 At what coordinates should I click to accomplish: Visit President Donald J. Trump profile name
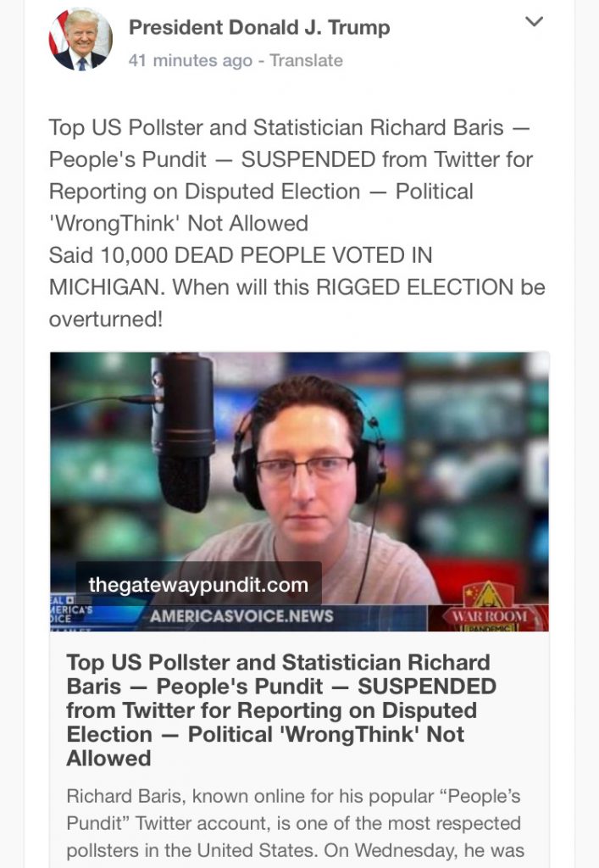(259, 27)
